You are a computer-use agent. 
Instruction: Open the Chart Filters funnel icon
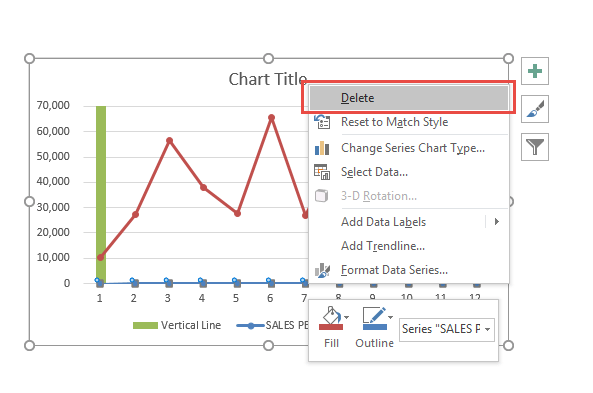tap(534, 147)
